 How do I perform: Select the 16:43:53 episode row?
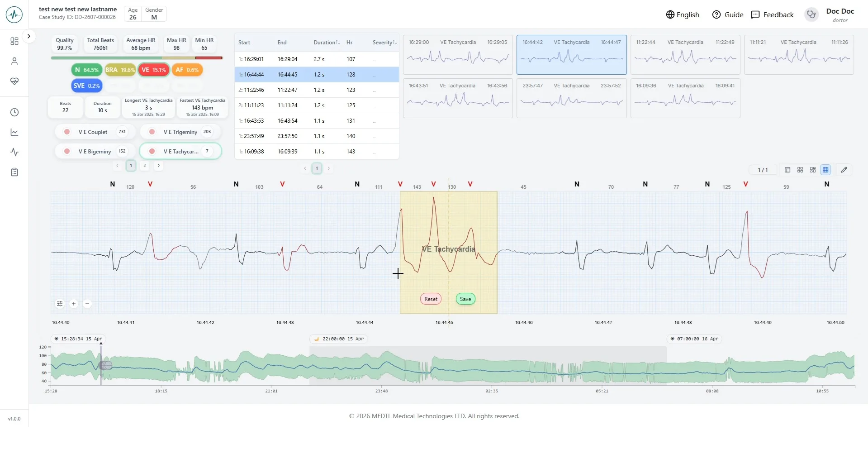317,120
